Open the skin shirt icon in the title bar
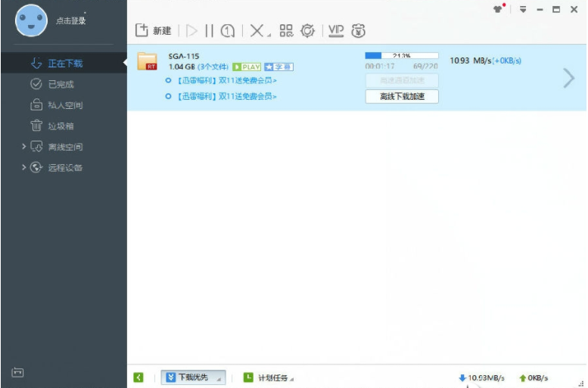Viewport: 588px width, 388px height. (x=498, y=9)
